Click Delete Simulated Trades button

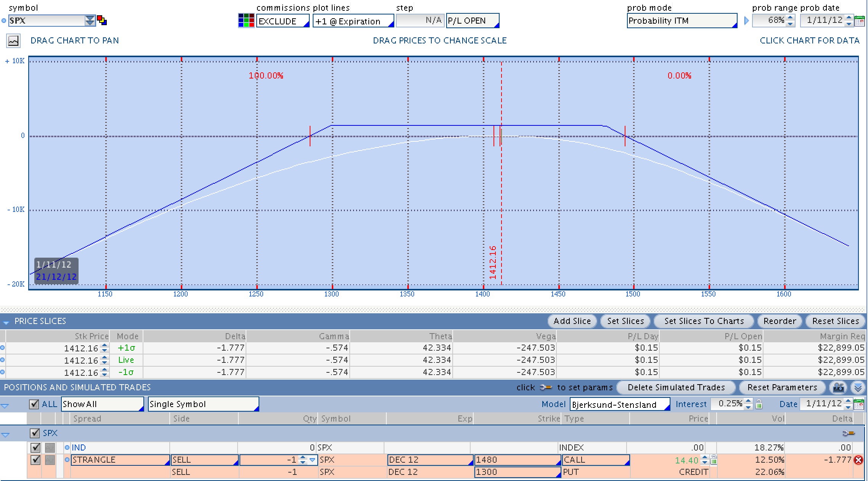(x=676, y=388)
